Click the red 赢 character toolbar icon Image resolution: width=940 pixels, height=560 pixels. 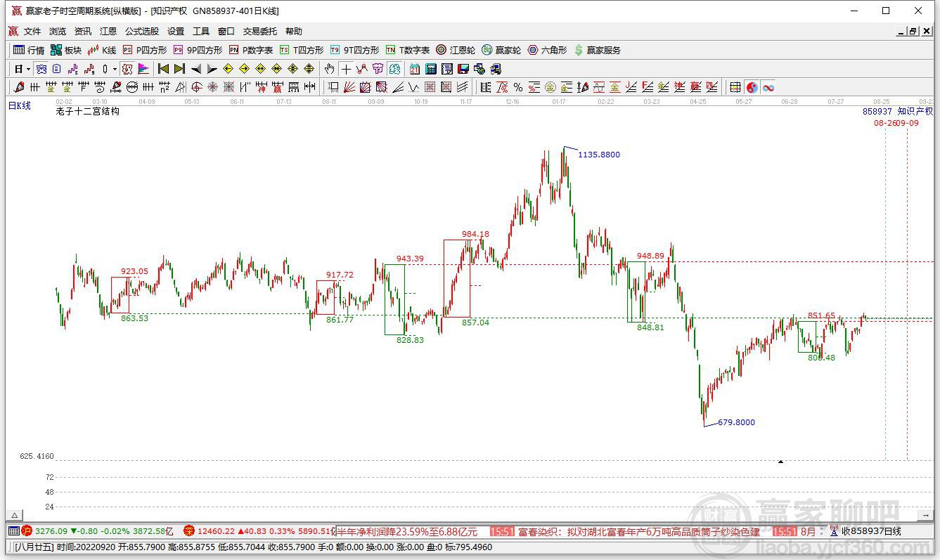pos(278,87)
